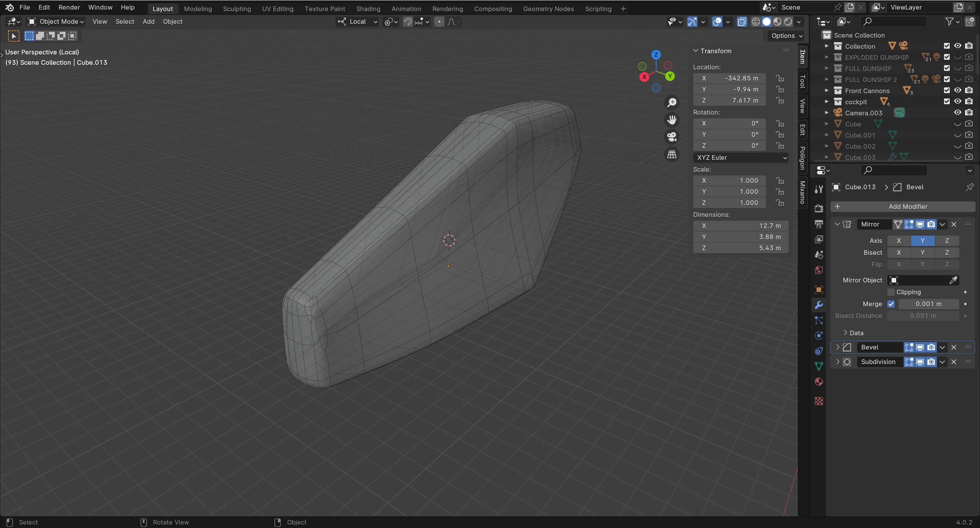The width and height of the screenshot is (980, 528).
Task: Switch orthographic/perspective grid icon
Action: coord(672,154)
